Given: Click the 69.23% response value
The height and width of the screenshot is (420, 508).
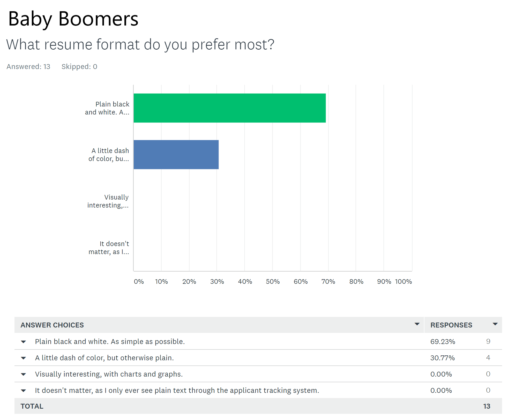Looking at the screenshot, I should tap(443, 342).
